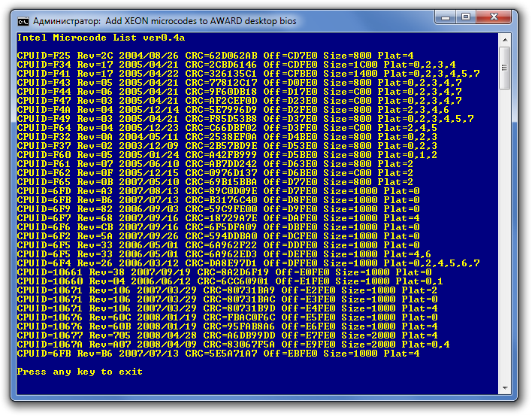This screenshot has height=416, width=532.
Task: Click the CPUID=F44 Rev=06 line
Action: pos(240,92)
